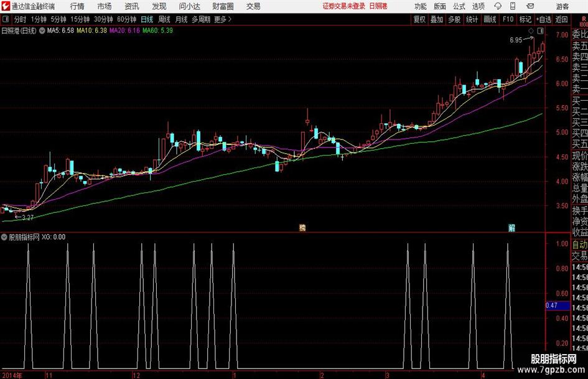Open the F10 company info button
Screen dimensions: 588x379
pos(508,19)
